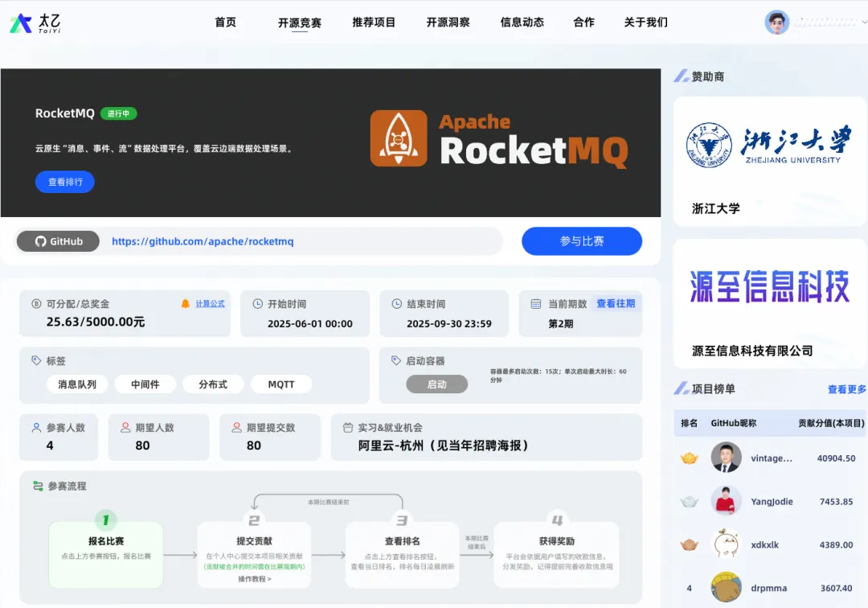Click the Apache RocketMQ rocket logo
868x608 pixels.
coord(399,138)
